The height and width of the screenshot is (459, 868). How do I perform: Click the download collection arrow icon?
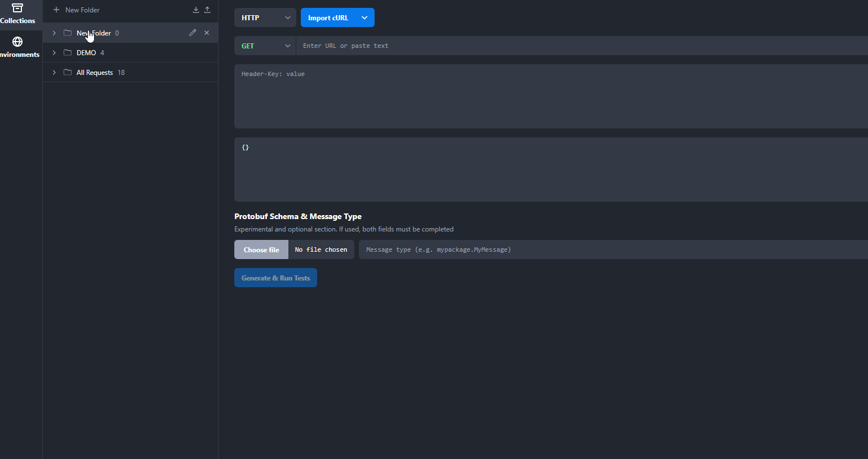point(195,10)
